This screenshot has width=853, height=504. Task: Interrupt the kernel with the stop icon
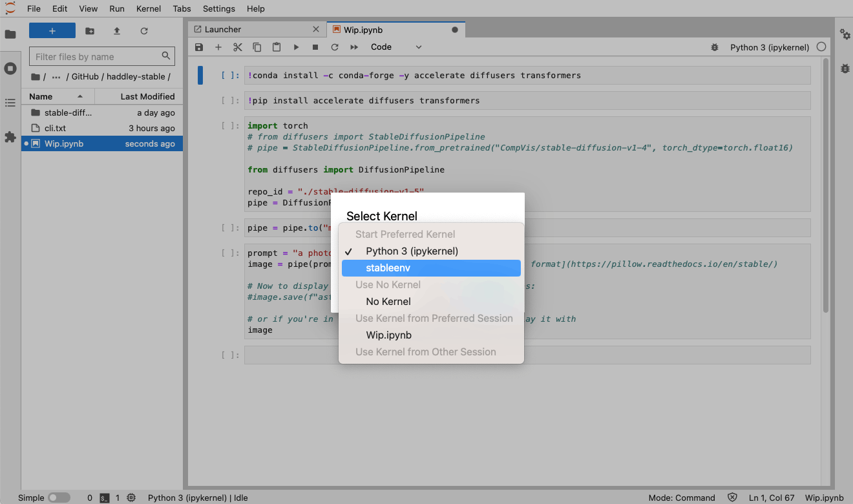(315, 47)
